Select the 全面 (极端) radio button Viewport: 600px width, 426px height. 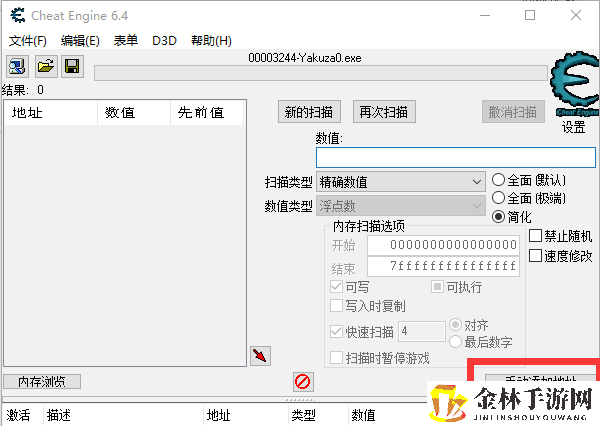[x=498, y=198]
